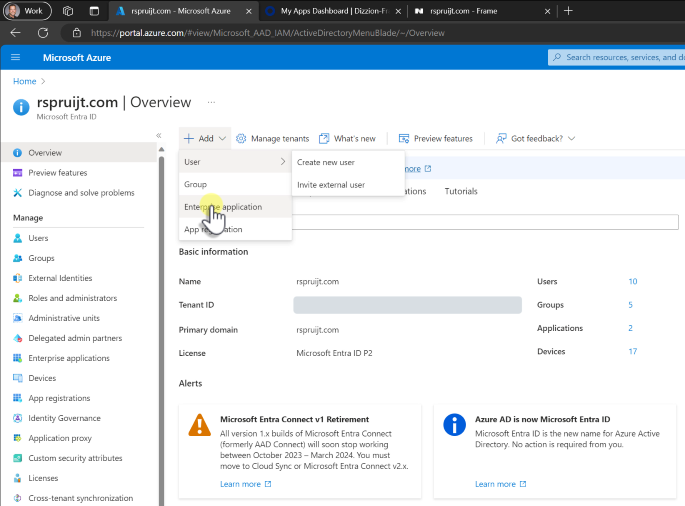The width and height of the screenshot is (685, 506).
Task: Expand the Add dropdown button
Action: click(205, 139)
